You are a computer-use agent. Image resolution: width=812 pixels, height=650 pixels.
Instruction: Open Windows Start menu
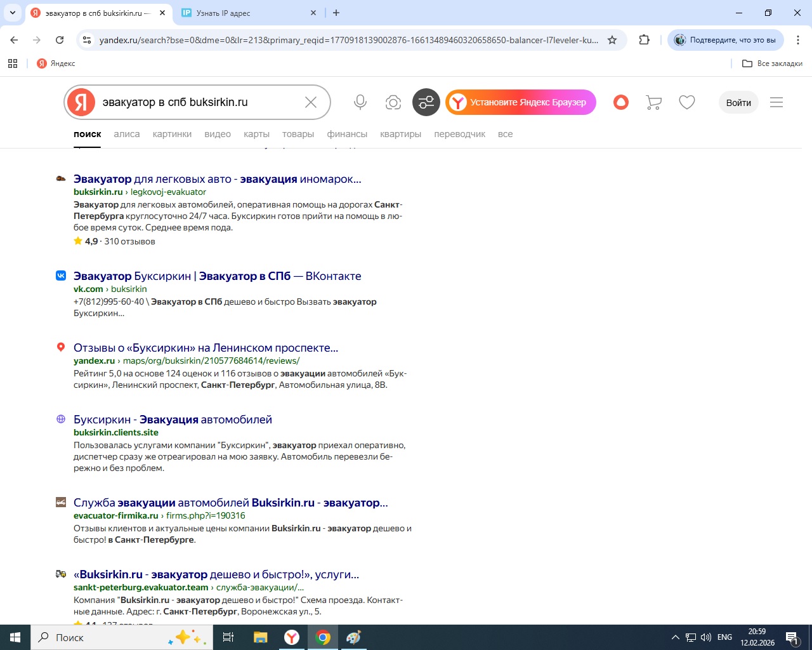coord(15,637)
